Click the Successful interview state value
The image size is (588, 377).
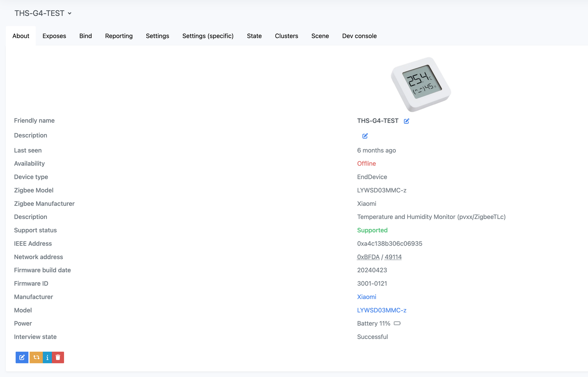click(373, 337)
